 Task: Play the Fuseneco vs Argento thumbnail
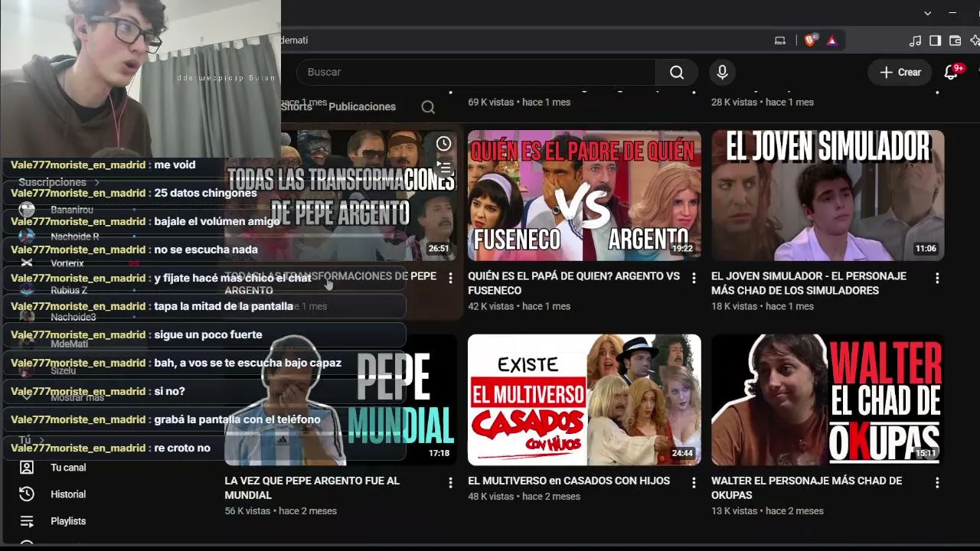584,195
